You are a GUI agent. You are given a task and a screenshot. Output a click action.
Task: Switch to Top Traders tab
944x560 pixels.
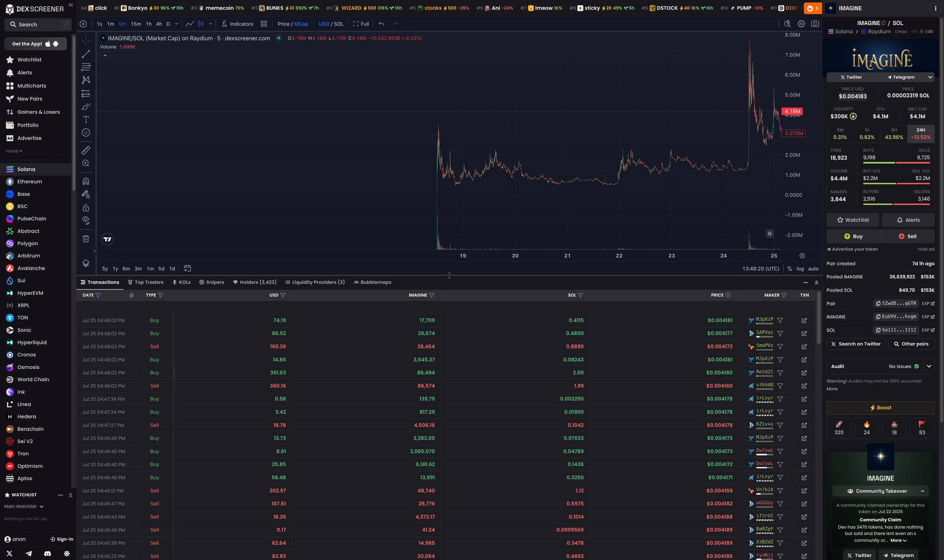tap(146, 282)
